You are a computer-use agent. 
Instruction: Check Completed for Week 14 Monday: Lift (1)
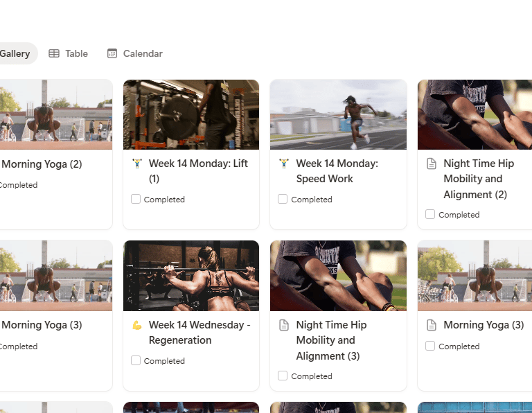[136, 199]
